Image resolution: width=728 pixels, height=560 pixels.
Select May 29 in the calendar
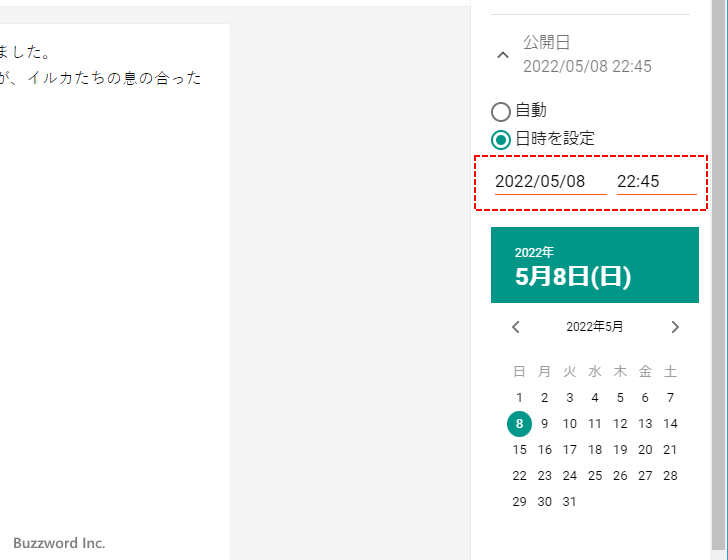point(519,501)
